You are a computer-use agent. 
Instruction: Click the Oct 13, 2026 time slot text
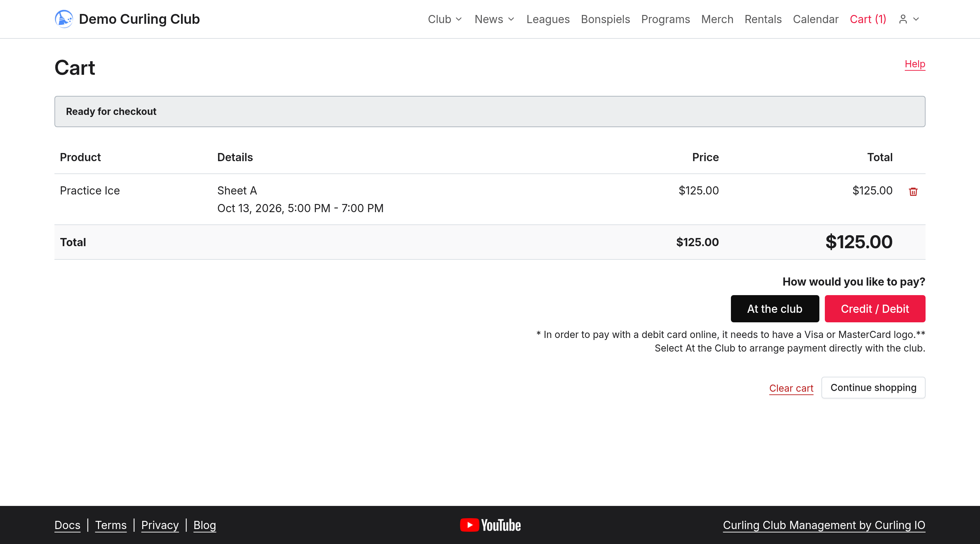(x=300, y=208)
